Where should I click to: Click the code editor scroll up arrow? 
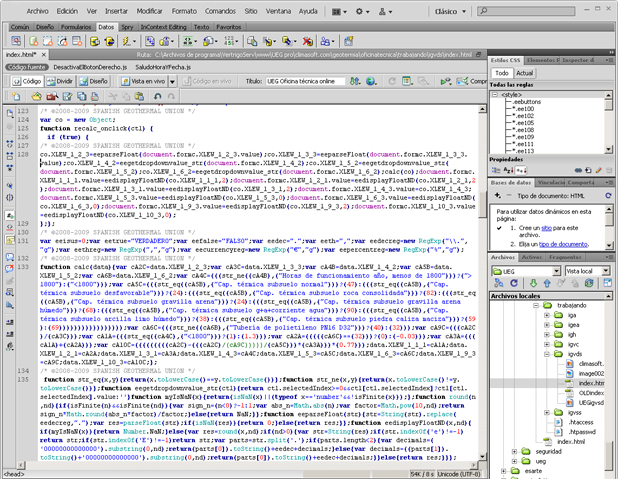click(x=482, y=109)
